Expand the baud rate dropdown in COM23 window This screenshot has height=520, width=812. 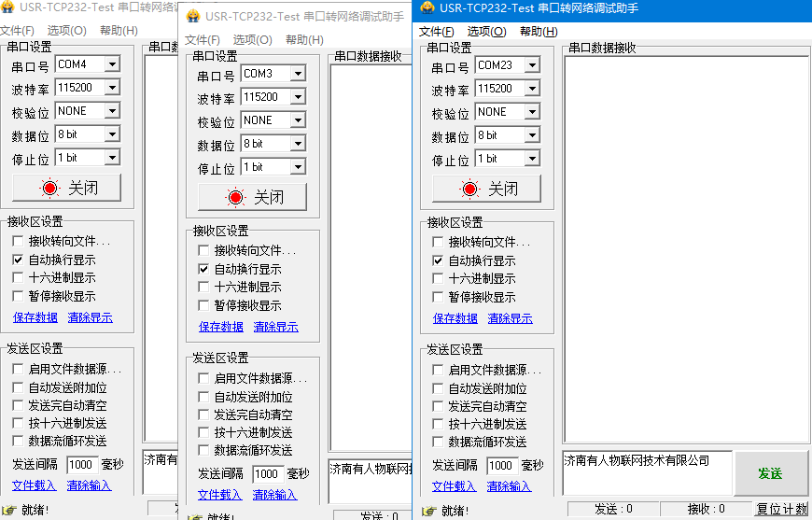pos(532,89)
